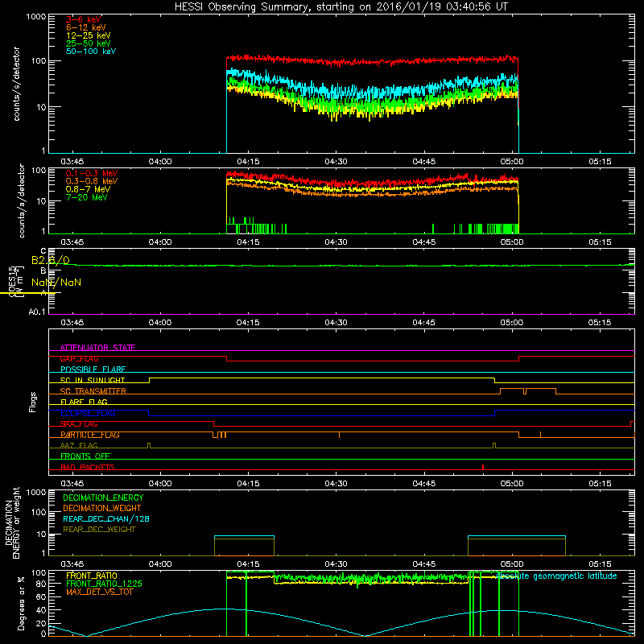The height and width of the screenshot is (644, 644).
Task: Click the bad packets red marker
Action: pos(483,467)
